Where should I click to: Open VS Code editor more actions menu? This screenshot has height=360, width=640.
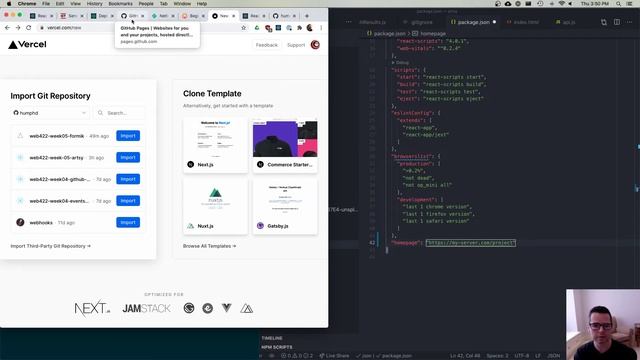coord(629,22)
